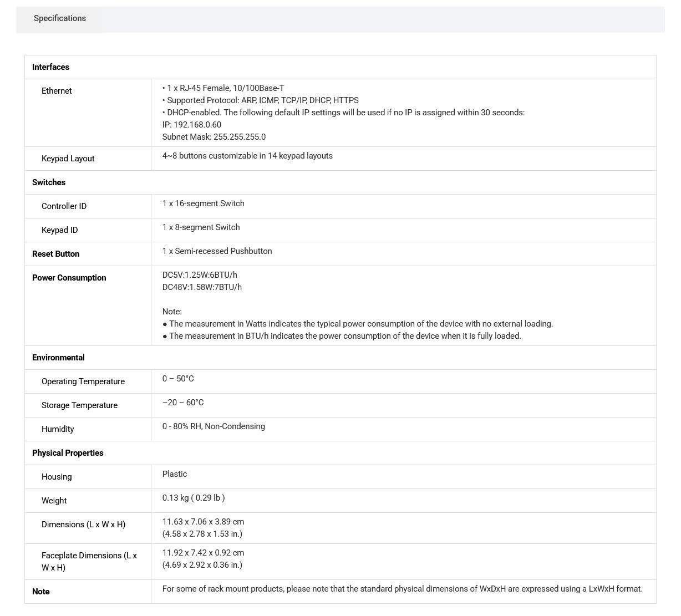
Task: Select the Housing value Plastic
Action: (175, 474)
